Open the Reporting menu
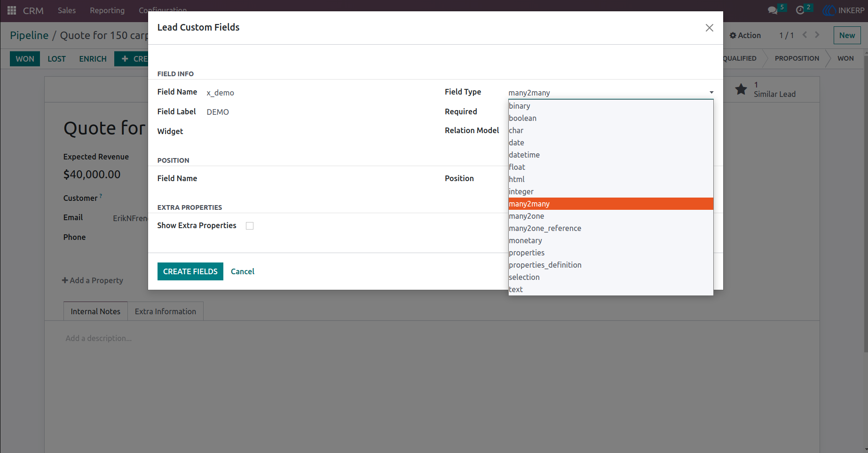Viewport: 868px width, 453px height. (107, 10)
